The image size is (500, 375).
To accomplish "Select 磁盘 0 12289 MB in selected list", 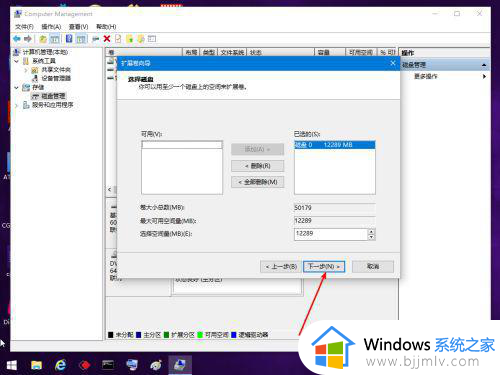I will [x=335, y=145].
